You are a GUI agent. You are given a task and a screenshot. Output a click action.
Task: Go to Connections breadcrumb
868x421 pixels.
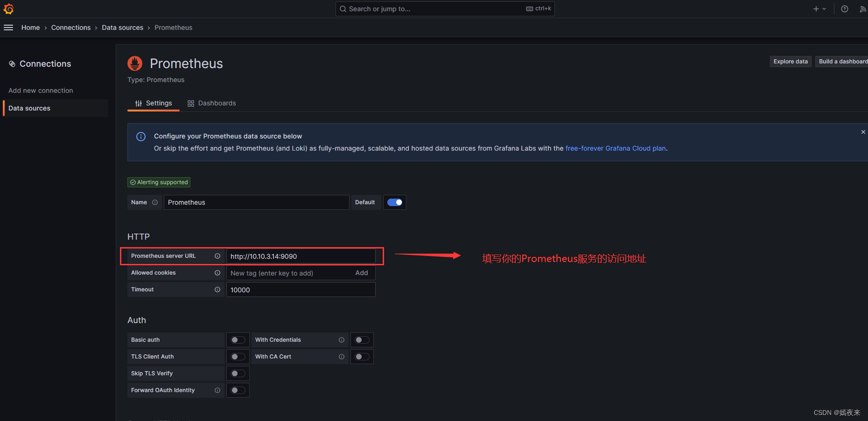click(x=71, y=28)
